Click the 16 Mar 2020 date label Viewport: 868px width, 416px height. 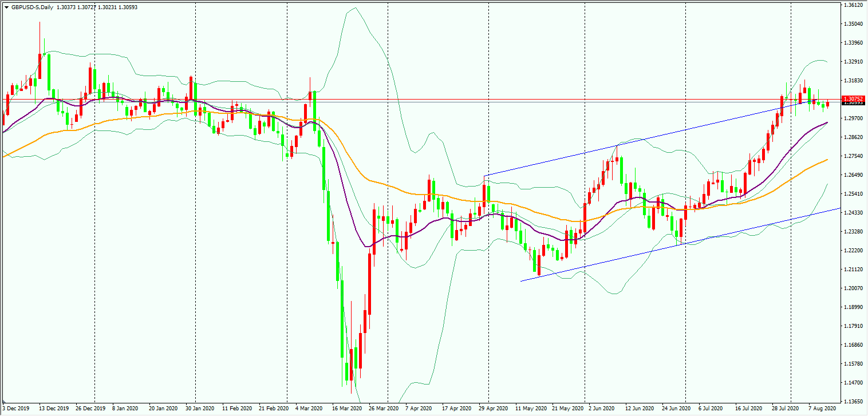click(346, 409)
